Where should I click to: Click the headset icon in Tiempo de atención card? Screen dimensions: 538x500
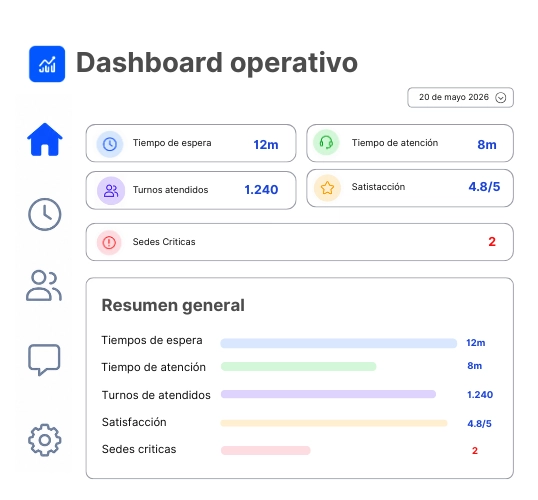click(326, 142)
